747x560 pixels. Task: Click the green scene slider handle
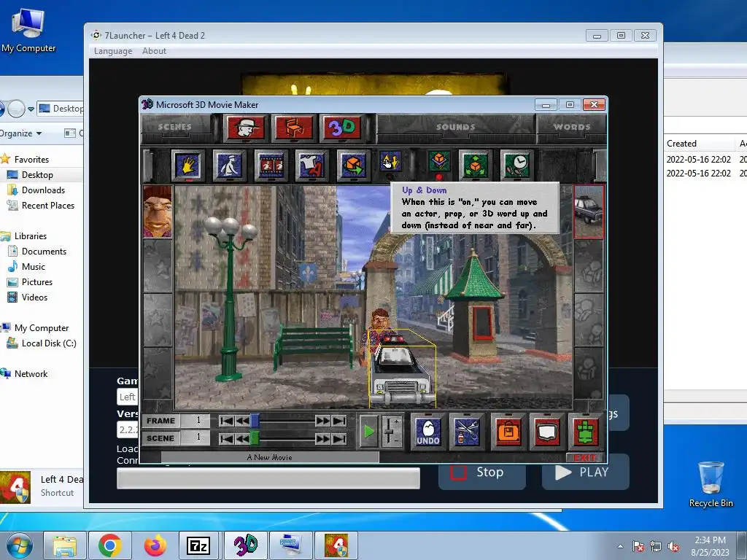pyautogui.click(x=255, y=438)
